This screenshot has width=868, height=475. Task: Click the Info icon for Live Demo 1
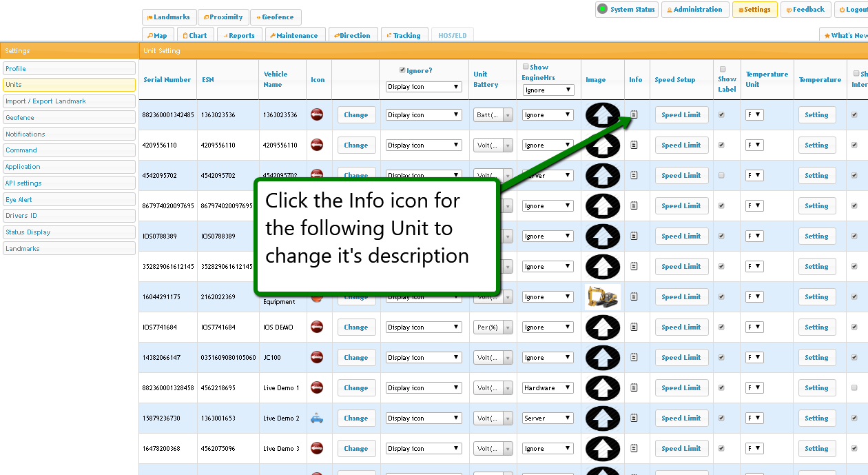pos(634,388)
